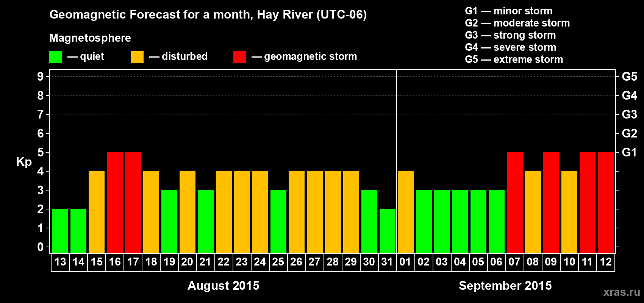Click the September 2015 month label
The image size is (644, 303).
pos(505,286)
